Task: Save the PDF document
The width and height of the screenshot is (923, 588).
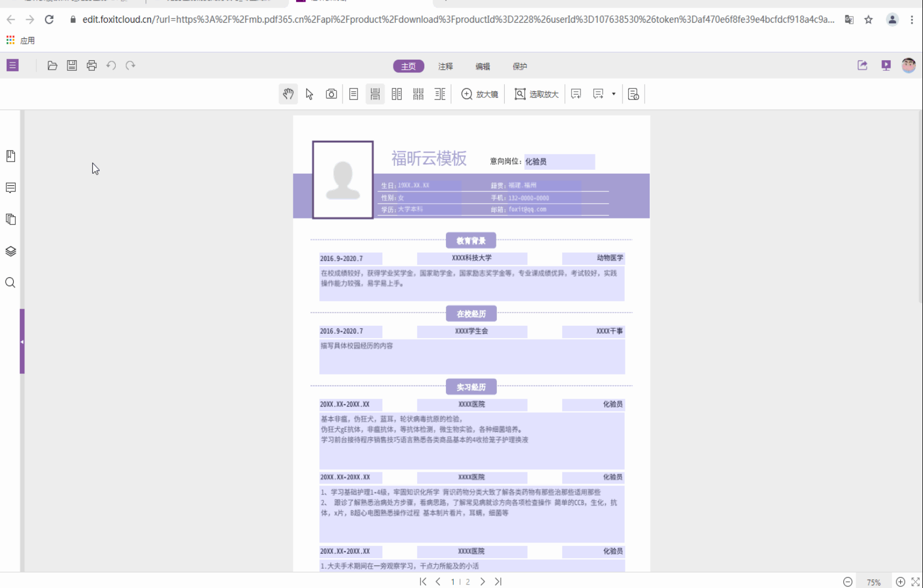Action: pyautogui.click(x=71, y=65)
